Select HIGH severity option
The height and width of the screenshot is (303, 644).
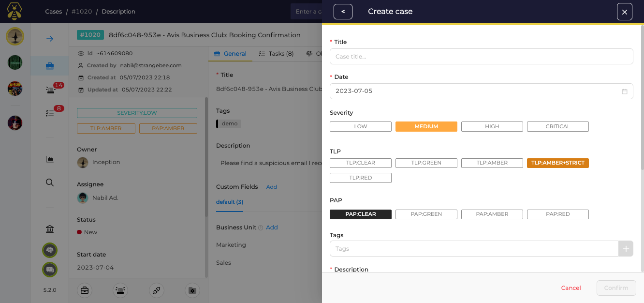tap(492, 127)
